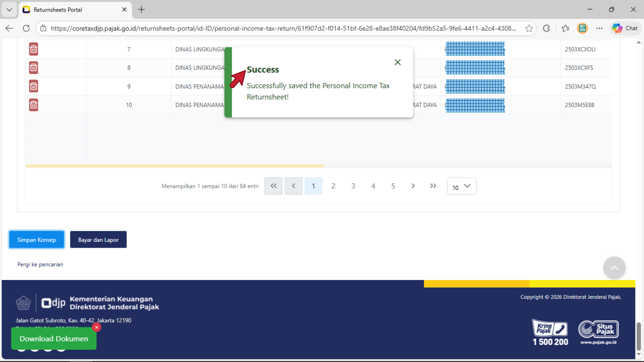Expand the rows-per-page dropdown showing 10
This screenshot has height=362, width=644.
[462, 186]
